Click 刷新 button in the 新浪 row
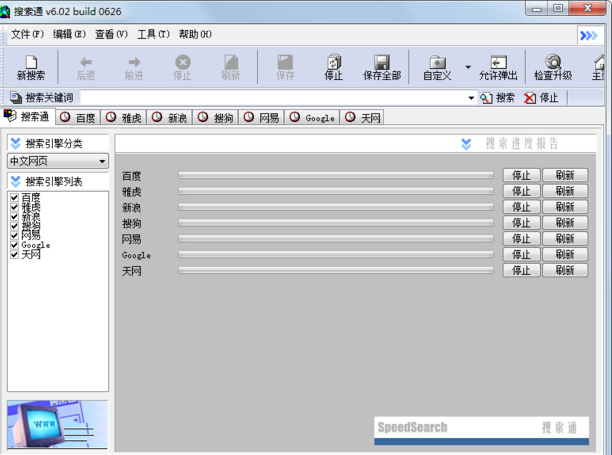Image resolution: width=612 pixels, height=455 pixels. coord(565,207)
